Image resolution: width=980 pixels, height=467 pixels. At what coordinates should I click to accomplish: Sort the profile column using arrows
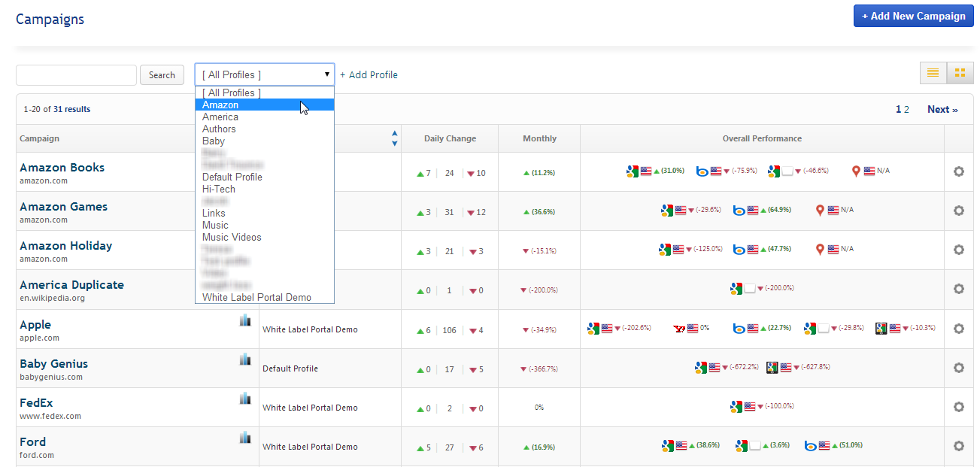point(395,138)
